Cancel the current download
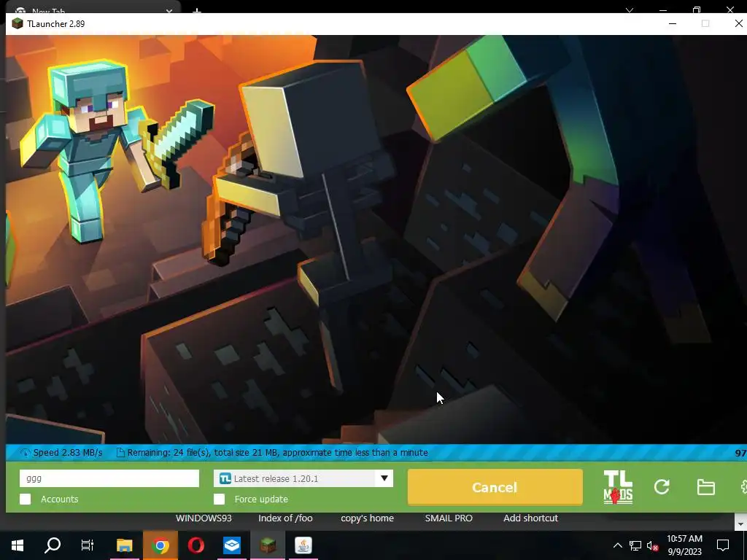 click(x=495, y=487)
